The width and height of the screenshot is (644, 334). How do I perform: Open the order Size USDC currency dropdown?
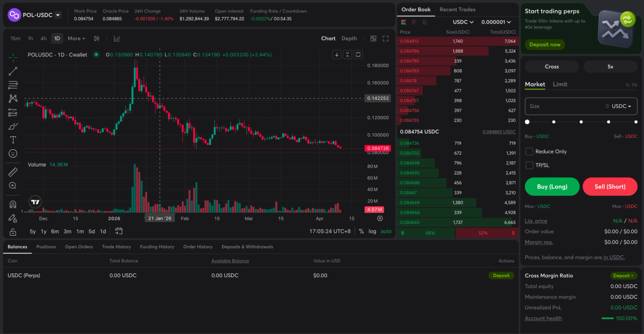click(x=623, y=106)
